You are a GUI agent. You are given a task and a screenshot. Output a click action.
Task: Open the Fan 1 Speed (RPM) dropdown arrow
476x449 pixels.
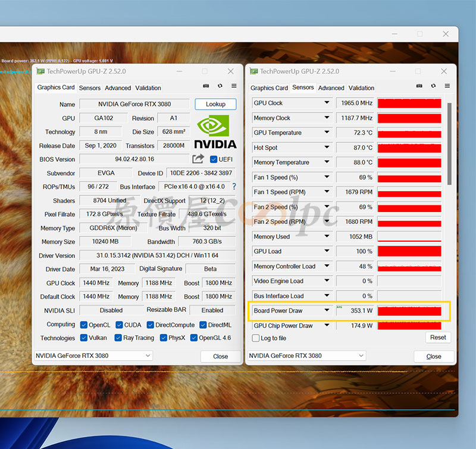327,192
